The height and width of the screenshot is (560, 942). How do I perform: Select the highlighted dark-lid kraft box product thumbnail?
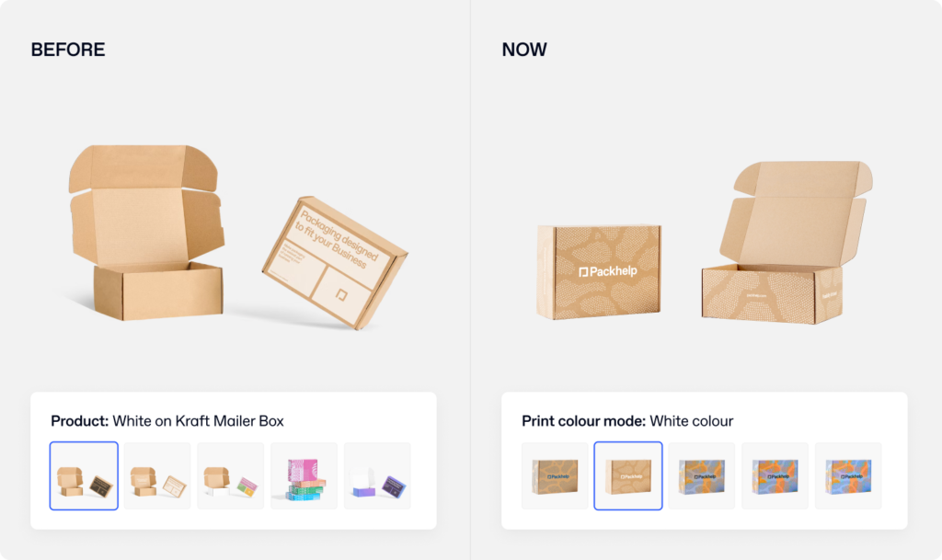pos(84,476)
